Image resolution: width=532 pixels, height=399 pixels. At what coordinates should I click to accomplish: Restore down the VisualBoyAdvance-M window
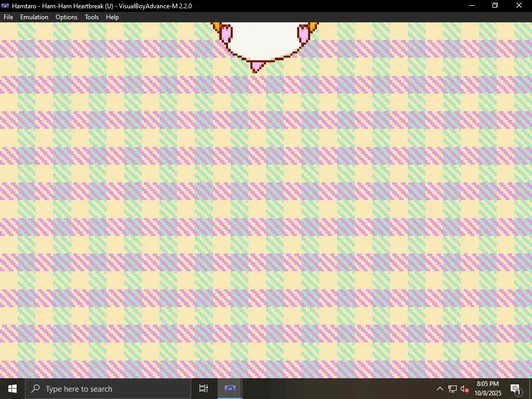click(495, 6)
